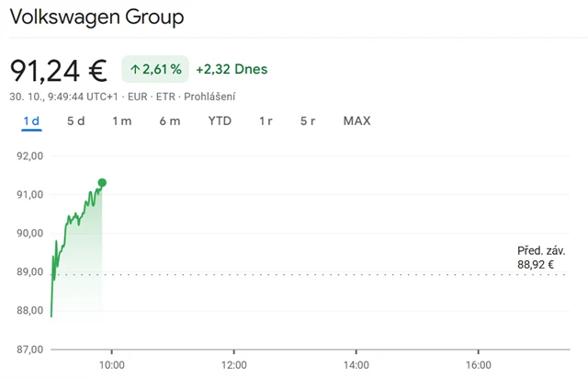Image resolution: width=588 pixels, height=379 pixels.
Task: Open the 6 m chart range
Action: point(169,121)
